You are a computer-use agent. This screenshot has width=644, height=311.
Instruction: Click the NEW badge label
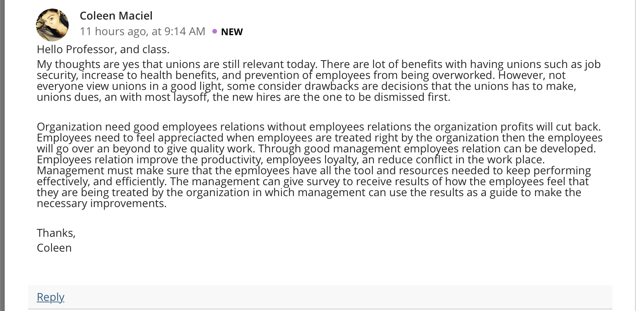point(232,32)
